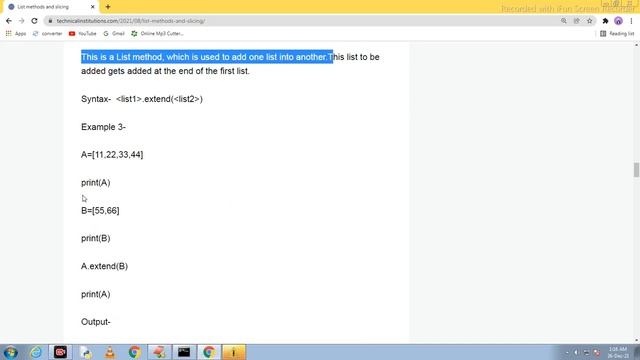The image size is (640, 360).
Task: Open the Gmail bookmark
Action: pos(114,33)
